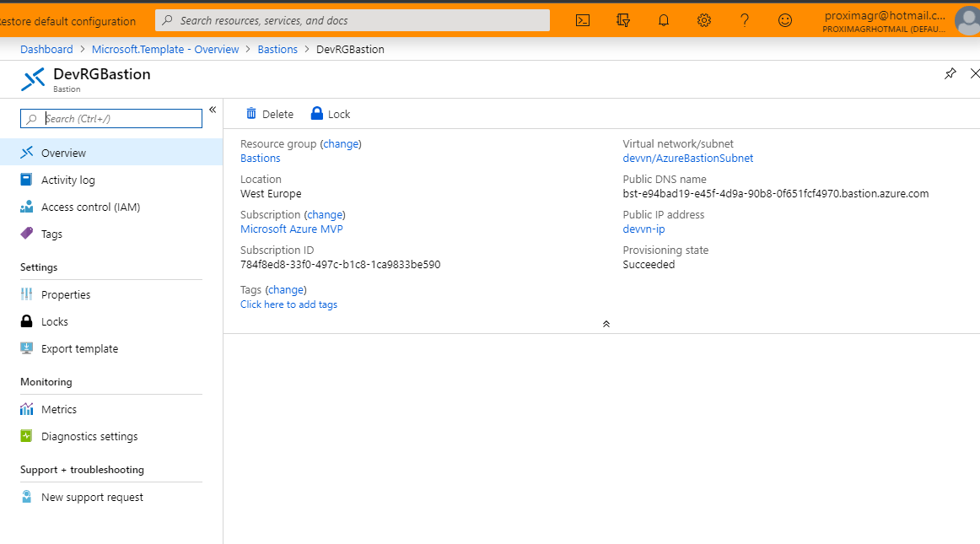Click the Lock padlock toolbar icon

(x=317, y=113)
